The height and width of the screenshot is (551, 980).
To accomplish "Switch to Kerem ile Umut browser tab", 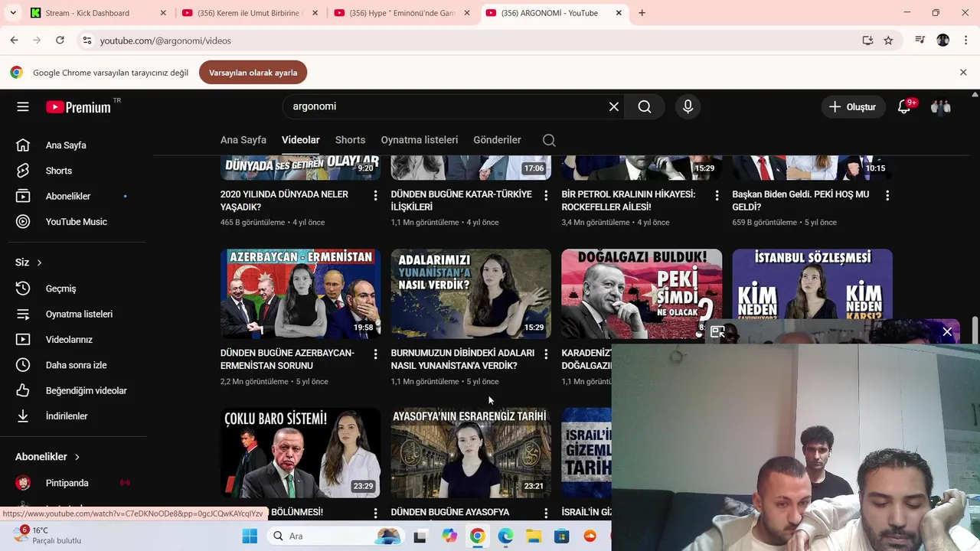I will pyautogui.click(x=250, y=13).
